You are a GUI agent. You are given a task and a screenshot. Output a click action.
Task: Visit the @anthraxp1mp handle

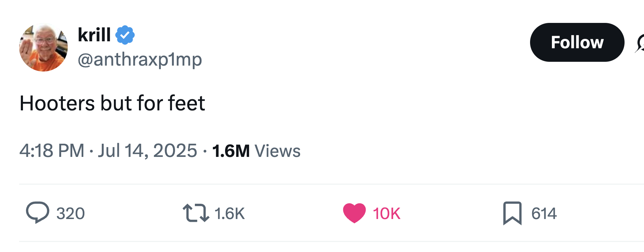point(140,59)
